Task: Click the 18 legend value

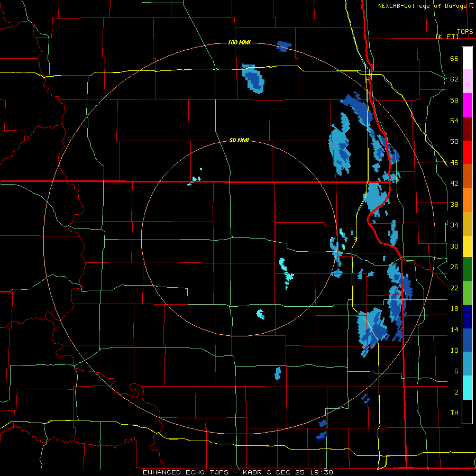Action: click(454, 309)
